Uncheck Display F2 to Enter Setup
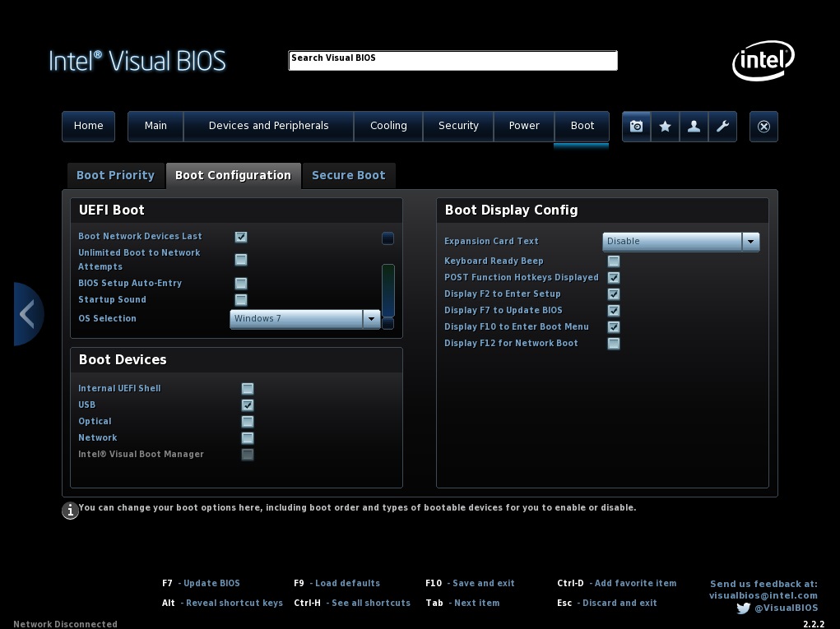This screenshot has width=840, height=629. point(614,294)
